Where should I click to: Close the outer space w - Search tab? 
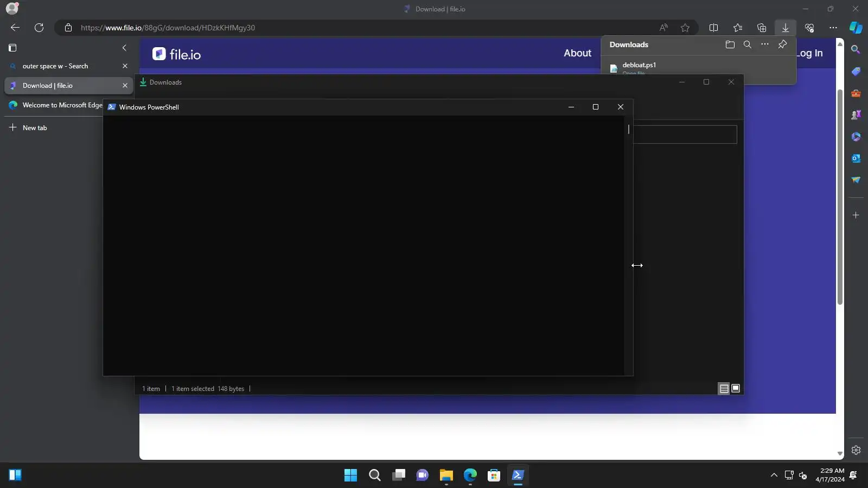pos(125,66)
